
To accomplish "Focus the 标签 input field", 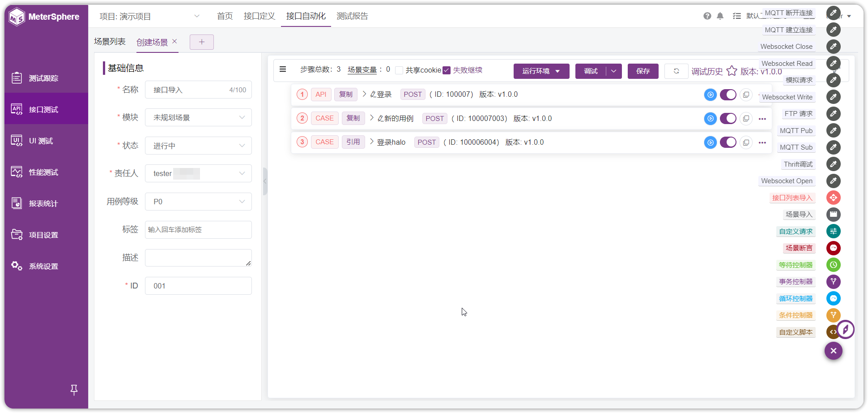I will (198, 230).
